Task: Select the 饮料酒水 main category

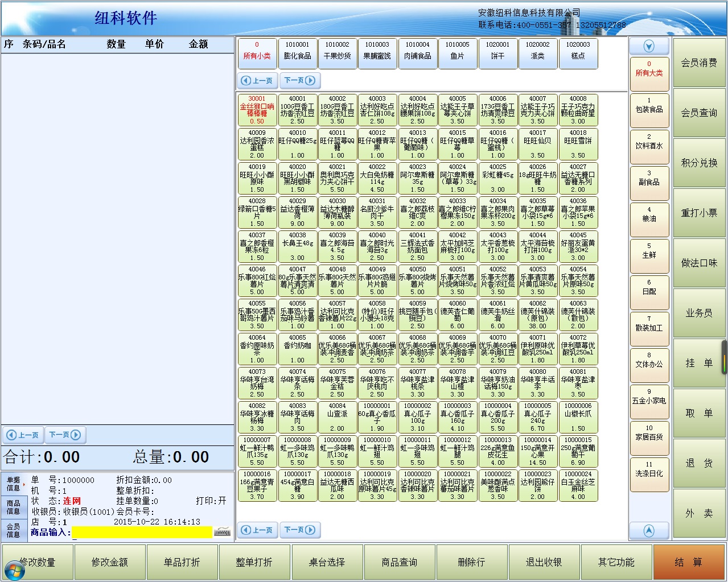Action: (x=649, y=142)
